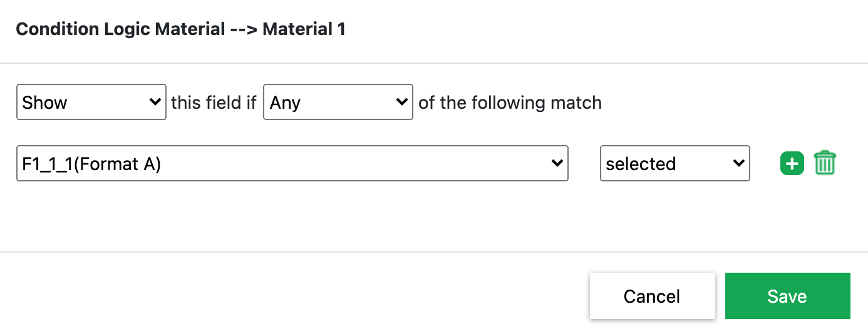Switch the Any condition operator
This screenshot has height=334, width=868.
(x=338, y=102)
